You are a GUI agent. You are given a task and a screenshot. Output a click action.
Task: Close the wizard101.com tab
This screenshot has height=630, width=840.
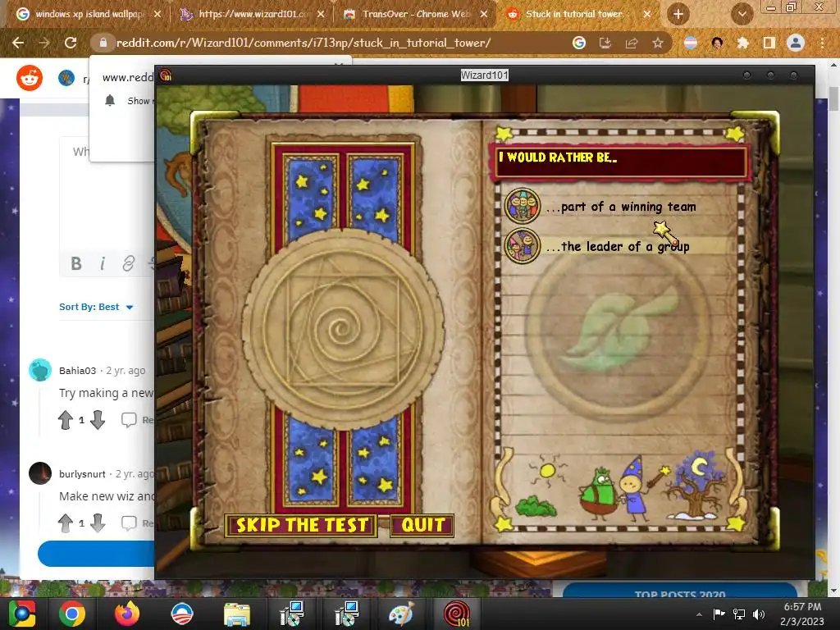click(x=321, y=15)
